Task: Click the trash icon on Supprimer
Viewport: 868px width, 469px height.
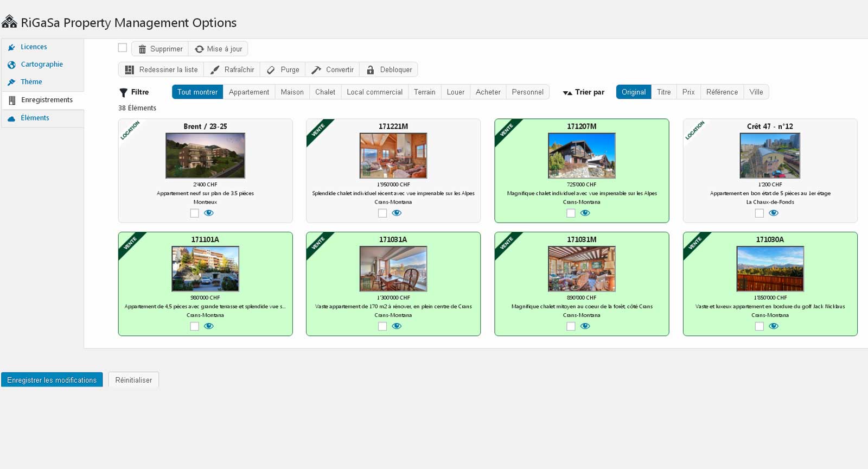Action: 142,49
